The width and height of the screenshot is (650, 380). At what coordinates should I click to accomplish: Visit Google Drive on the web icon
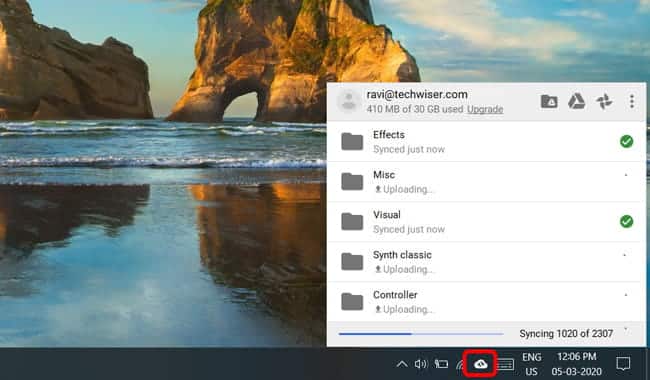(576, 101)
